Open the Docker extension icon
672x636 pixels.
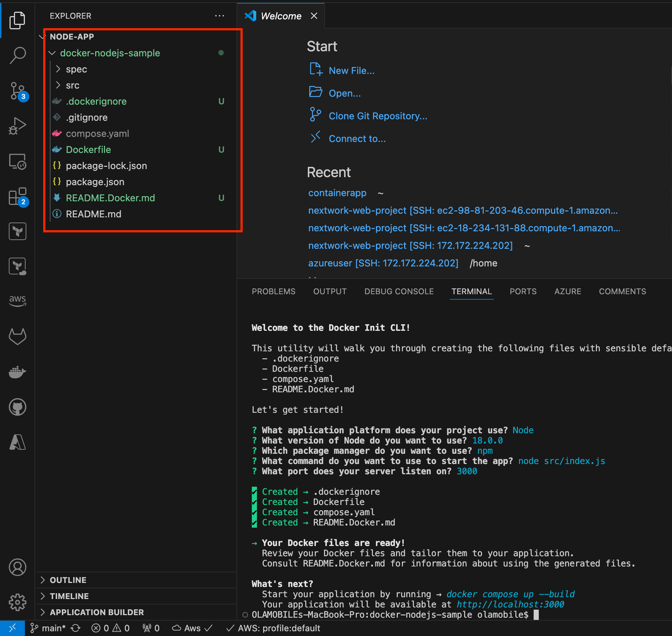click(17, 372)
